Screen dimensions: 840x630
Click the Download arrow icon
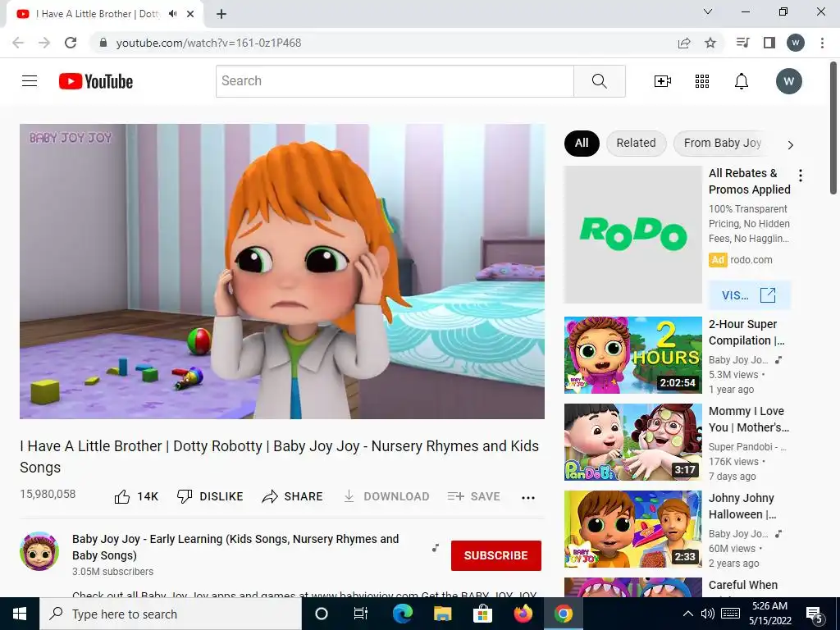349,496
